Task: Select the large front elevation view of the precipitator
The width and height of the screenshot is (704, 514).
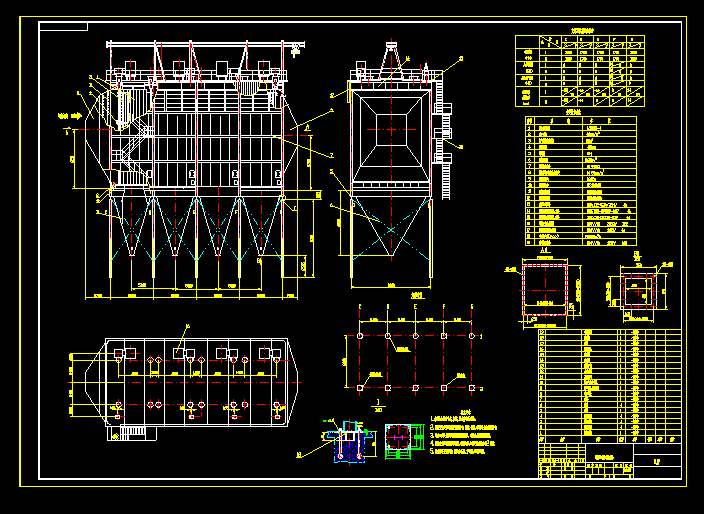Action: coord(193,171)
